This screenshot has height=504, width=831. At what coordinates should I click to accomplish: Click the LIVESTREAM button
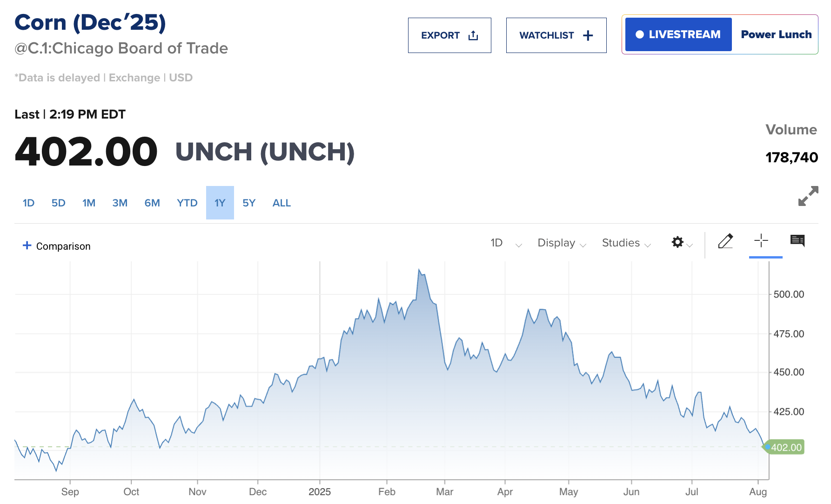point(678,34)
